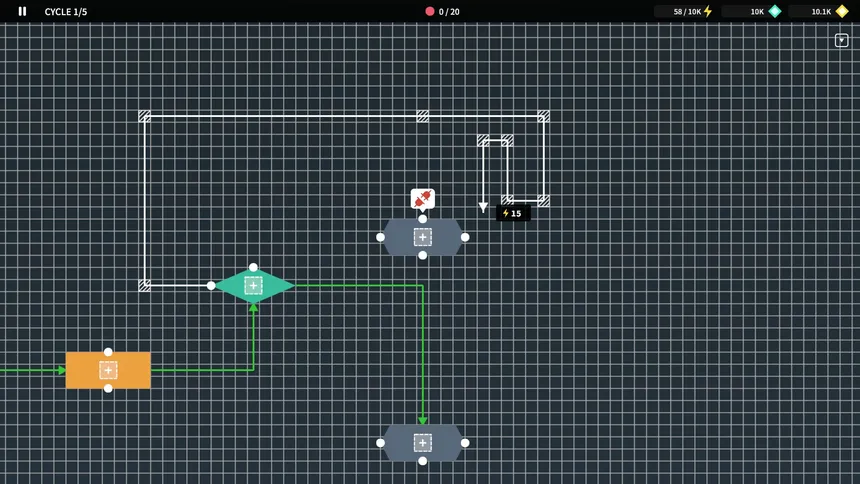Viewport: 860px width, 484px height.
Task: Click the green arrowhead entering the orange node
Action: click(x=62, y=370)
